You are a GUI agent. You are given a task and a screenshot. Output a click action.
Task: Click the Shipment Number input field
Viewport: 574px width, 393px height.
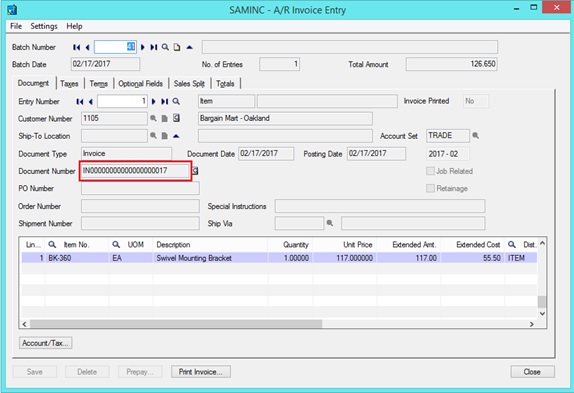coord(140,223)
